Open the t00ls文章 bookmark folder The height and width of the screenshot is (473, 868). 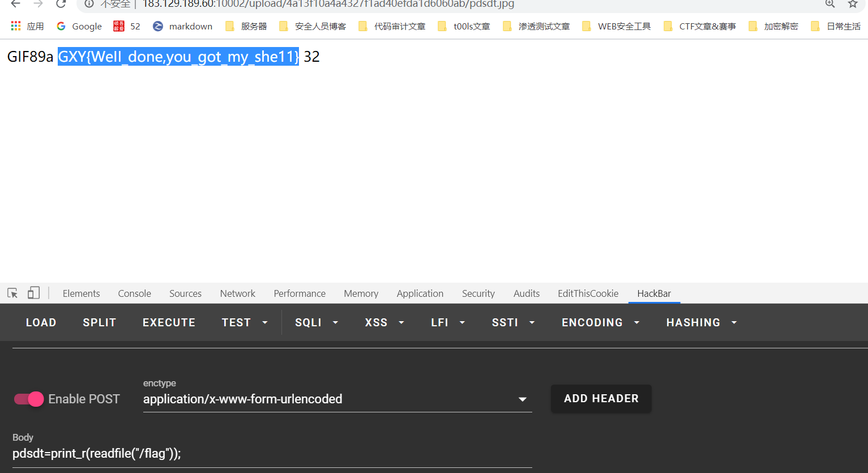coord(464,26)
